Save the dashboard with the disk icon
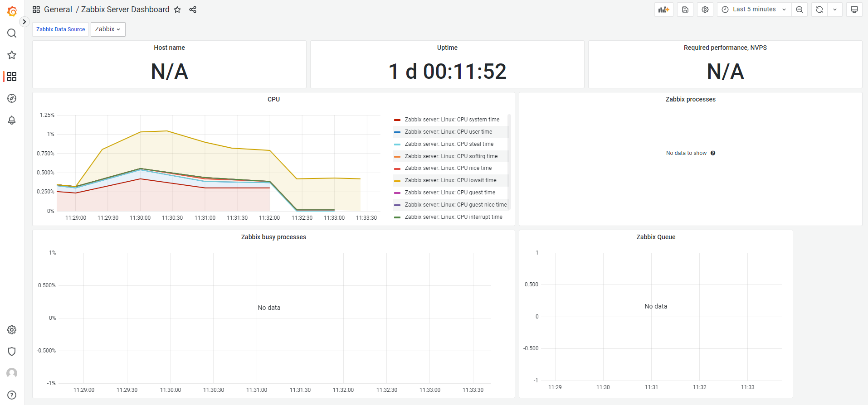 685,10
